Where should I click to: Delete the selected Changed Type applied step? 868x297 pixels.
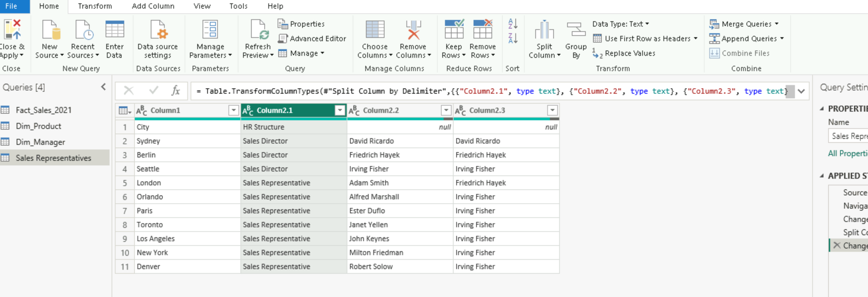[837, 246]
